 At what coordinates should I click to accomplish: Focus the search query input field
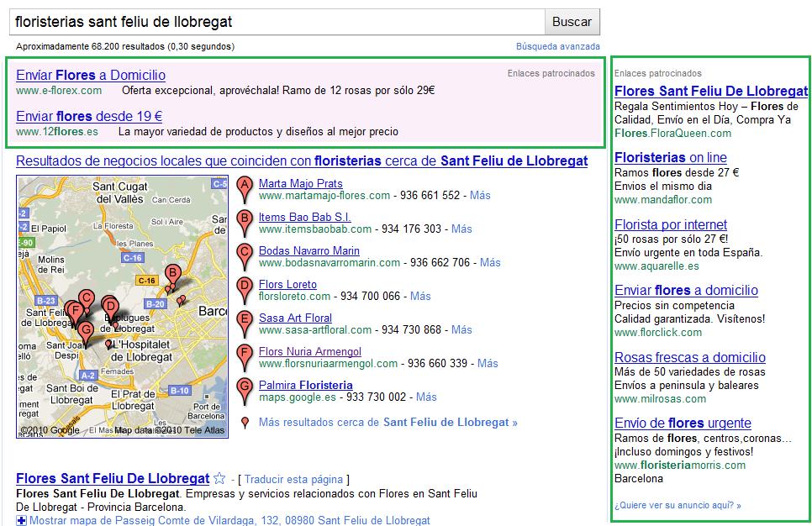pyautogui.click(x=277, y=22)
